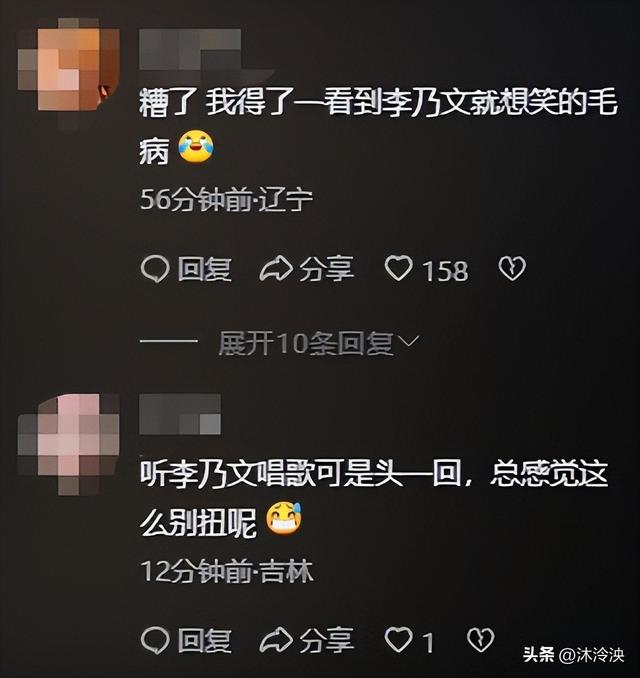The height and width of the screenshot is (678, 640).
Task: Click share arrow icon on first comment
Action: coord(275,269)
